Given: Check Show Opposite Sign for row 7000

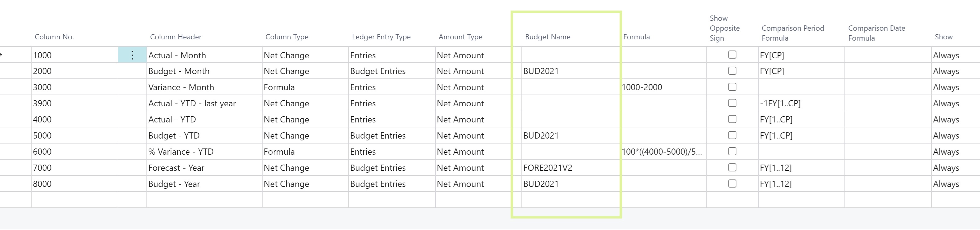Looking at the screenshot, I should click(732, 168).
